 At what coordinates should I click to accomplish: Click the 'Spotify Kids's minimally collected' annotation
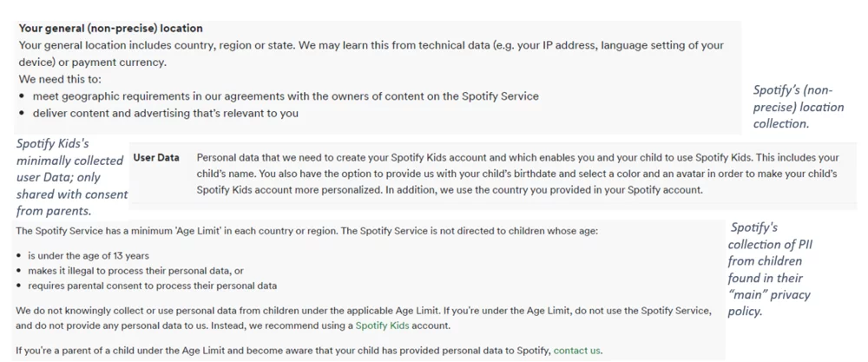[x=70, y=177]
